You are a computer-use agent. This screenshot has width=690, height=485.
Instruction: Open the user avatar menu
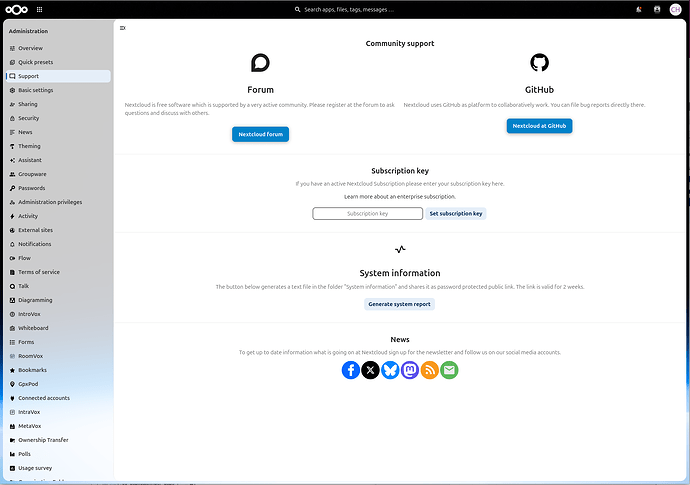point(675,9)
